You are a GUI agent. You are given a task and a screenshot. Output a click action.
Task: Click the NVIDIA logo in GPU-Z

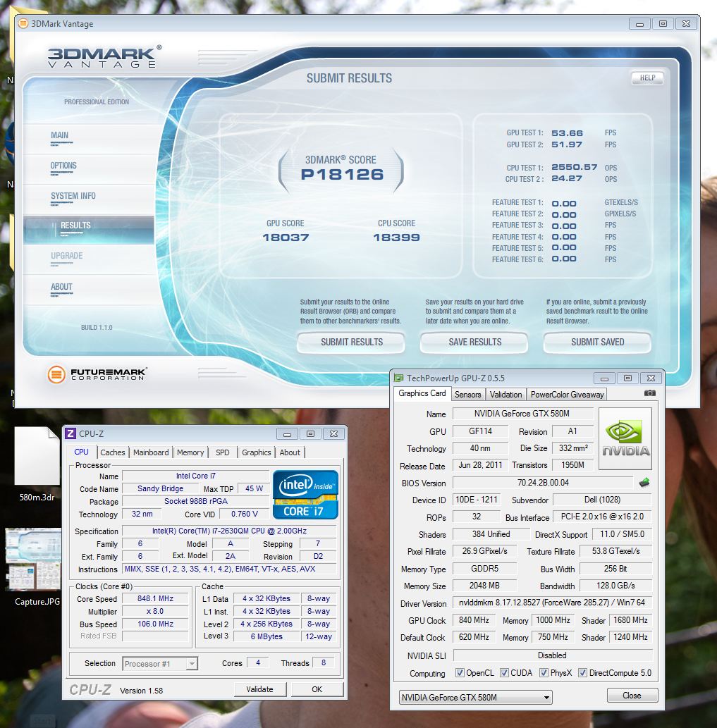tap(625, 439)
